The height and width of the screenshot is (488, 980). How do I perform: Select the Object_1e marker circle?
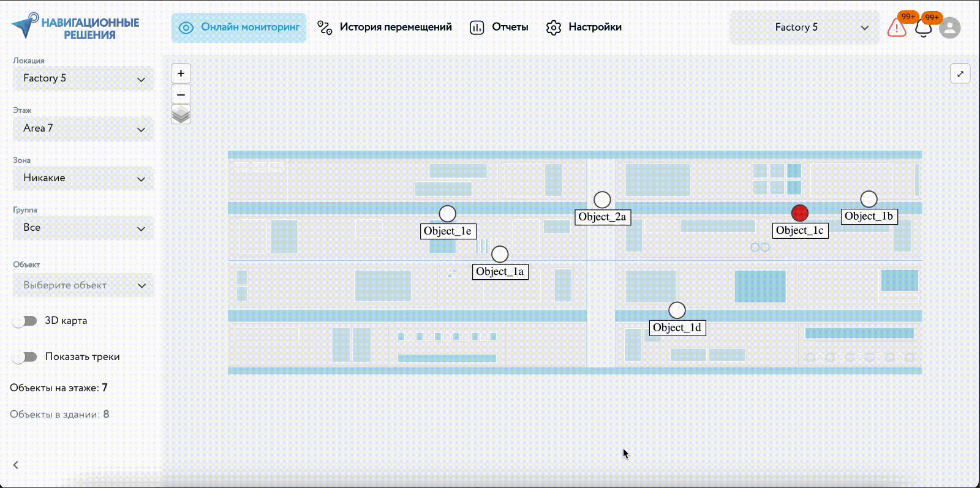click(448, 214)
